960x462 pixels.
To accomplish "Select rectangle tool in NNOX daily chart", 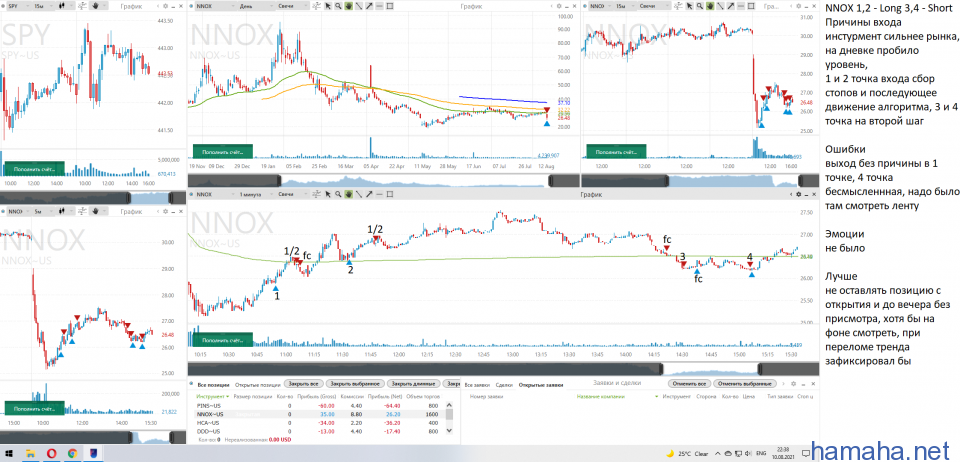I will click(390, 6).
